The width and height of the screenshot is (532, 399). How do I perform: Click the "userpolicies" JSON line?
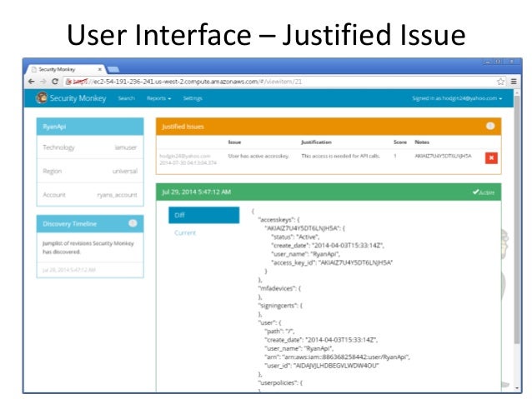pyautogui.click(x=280, y=382)
